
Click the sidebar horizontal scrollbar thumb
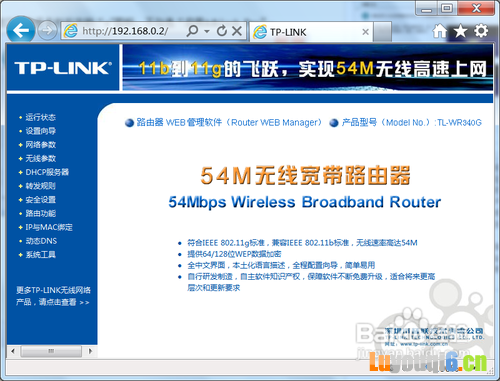tap(51, 351)
